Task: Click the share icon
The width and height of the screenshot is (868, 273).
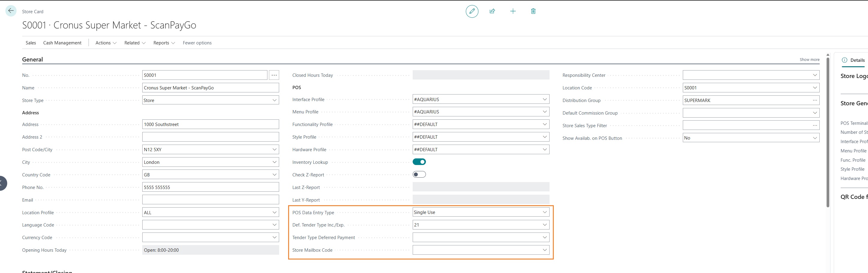Action: pyautogui.click(x=492, y=11)
